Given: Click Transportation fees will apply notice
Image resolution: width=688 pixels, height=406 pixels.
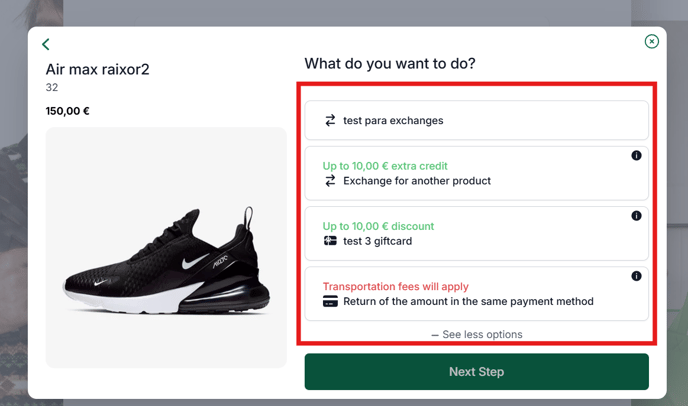Looking at the screenshot, I should pos(396,287).
